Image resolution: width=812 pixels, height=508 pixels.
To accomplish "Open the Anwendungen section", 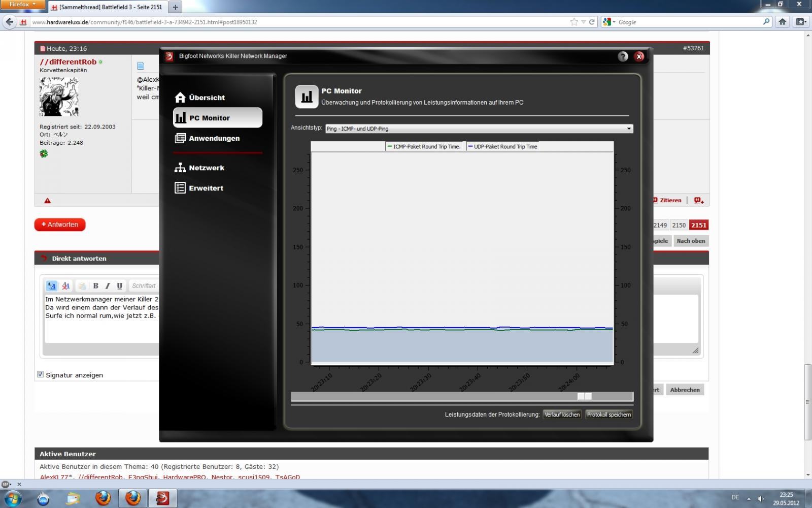I will pyautogui.click(x=207, y=138).
